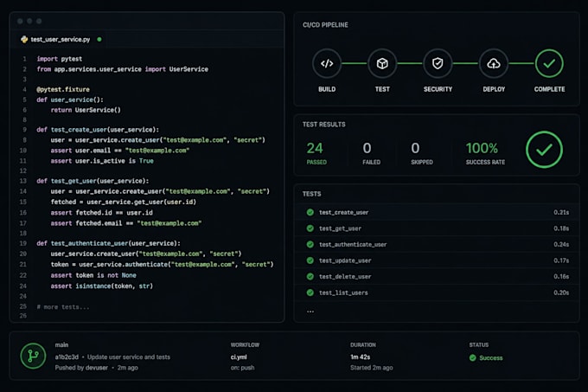
Task: Click the 'assert token is not None' line
Action: pos(93,275)
